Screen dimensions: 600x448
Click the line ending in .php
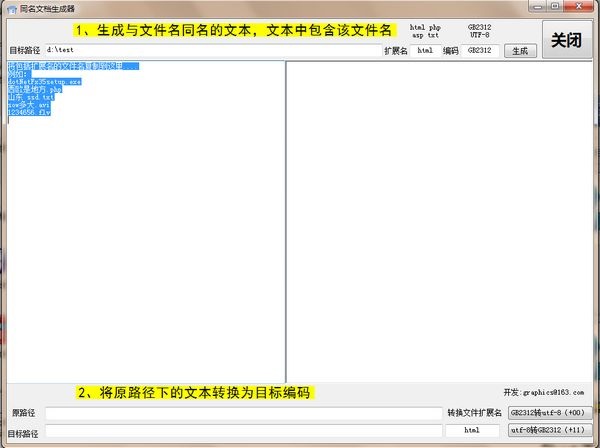(35, 90)
